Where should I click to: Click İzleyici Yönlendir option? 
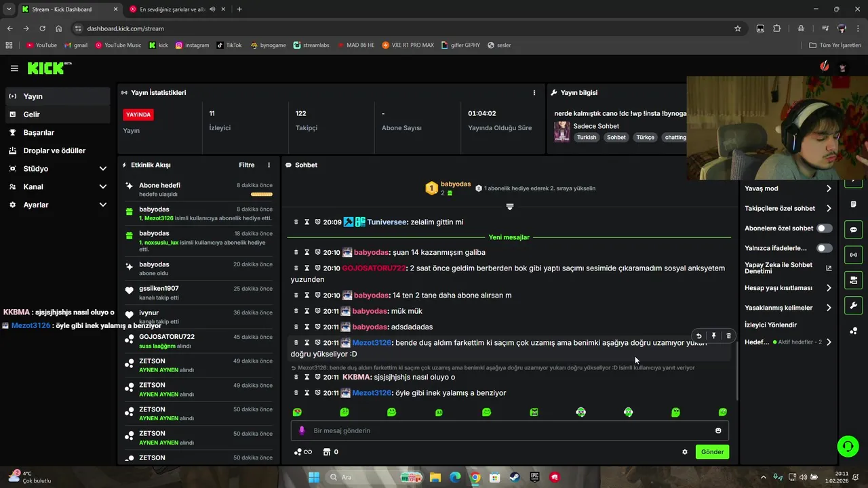tap(770, 325)
